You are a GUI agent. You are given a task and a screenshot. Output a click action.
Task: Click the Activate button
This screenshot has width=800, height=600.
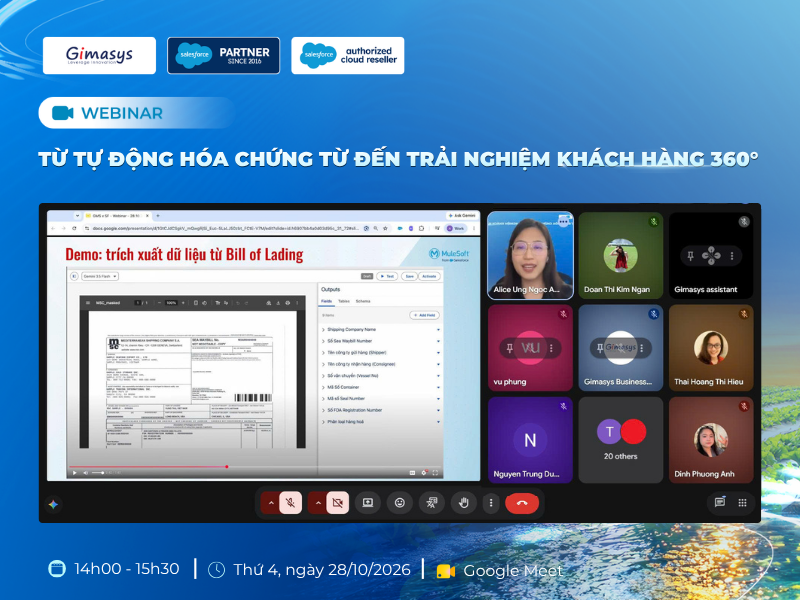429,276
